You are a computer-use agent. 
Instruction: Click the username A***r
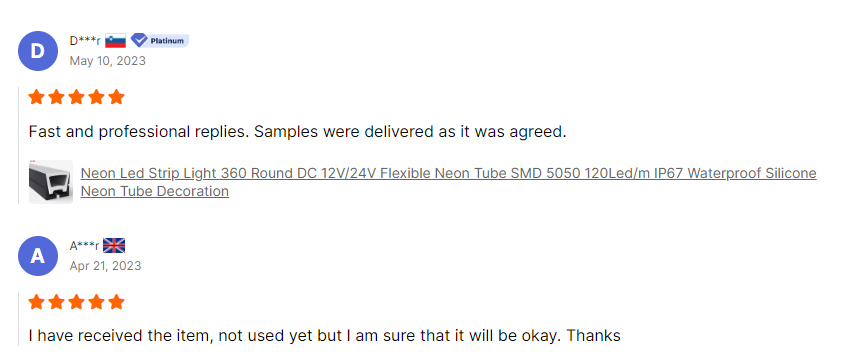[x=85, y=246]
